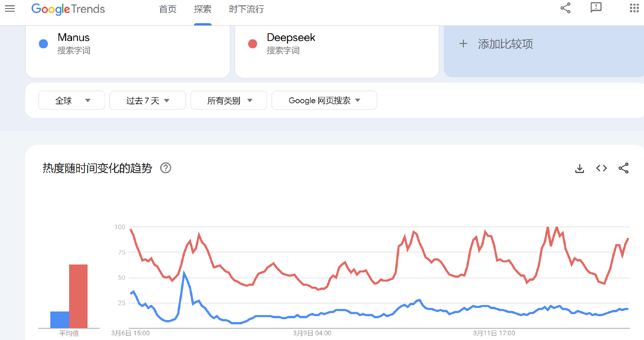Download the trend chart CSV
The image size is (644, 340).
(580, 168)
